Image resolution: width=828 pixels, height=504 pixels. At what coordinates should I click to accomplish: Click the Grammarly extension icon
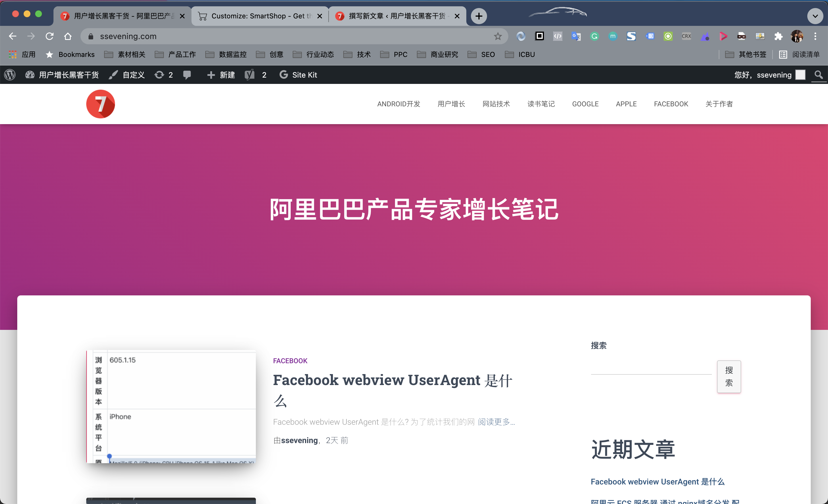point(595,36)
